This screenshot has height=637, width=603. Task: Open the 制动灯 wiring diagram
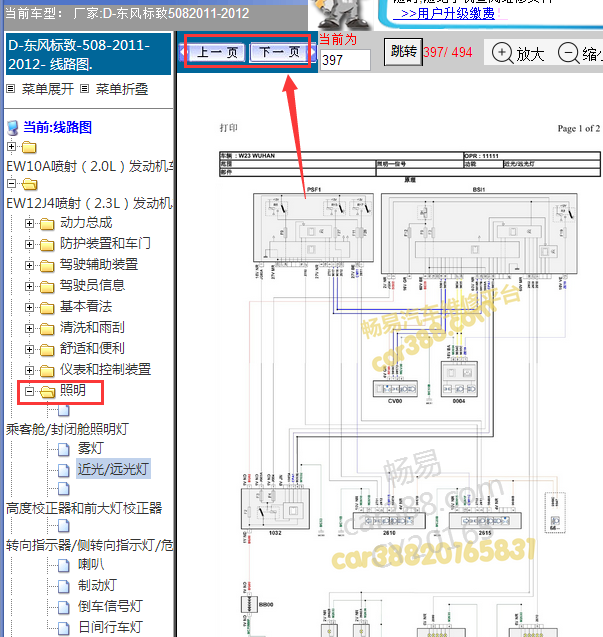pos(97,585)
